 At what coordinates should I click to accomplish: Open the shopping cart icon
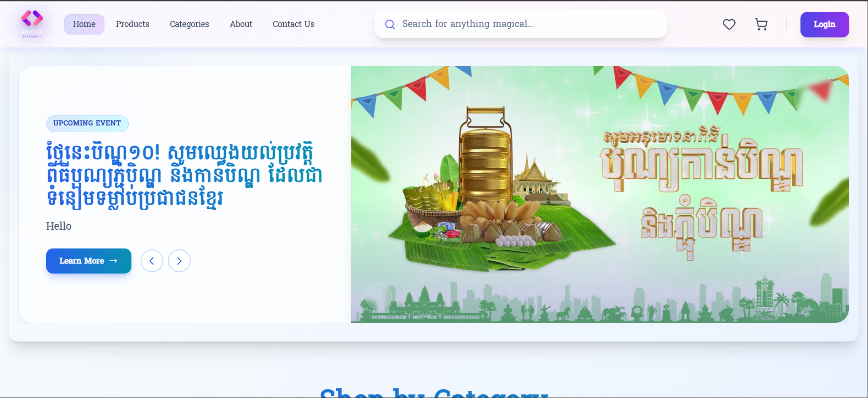click(x=761, y=24)
